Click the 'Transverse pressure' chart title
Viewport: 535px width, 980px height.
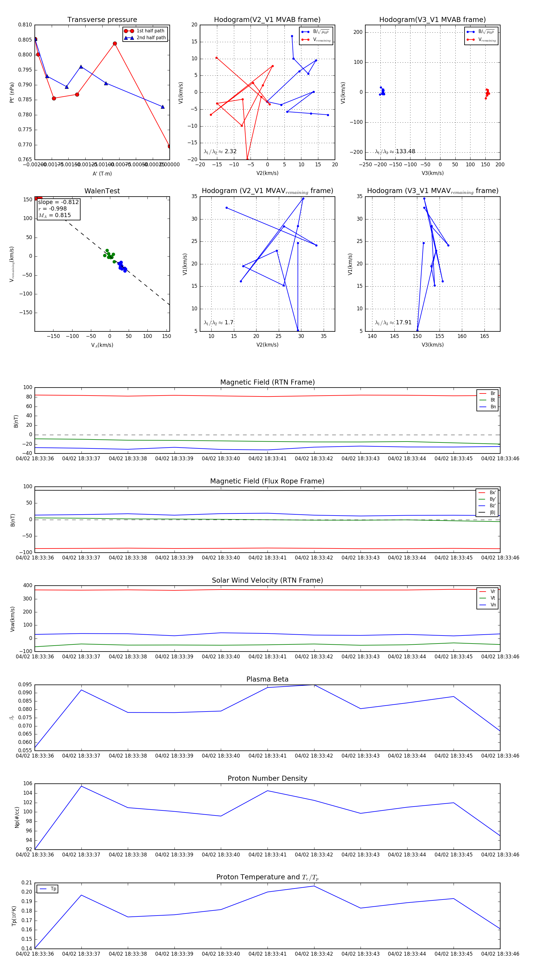[102, 20]
